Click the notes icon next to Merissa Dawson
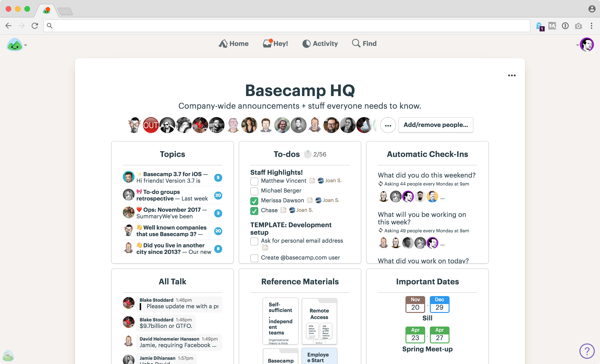This screenshot has height=364, width=600. point(310,200)
